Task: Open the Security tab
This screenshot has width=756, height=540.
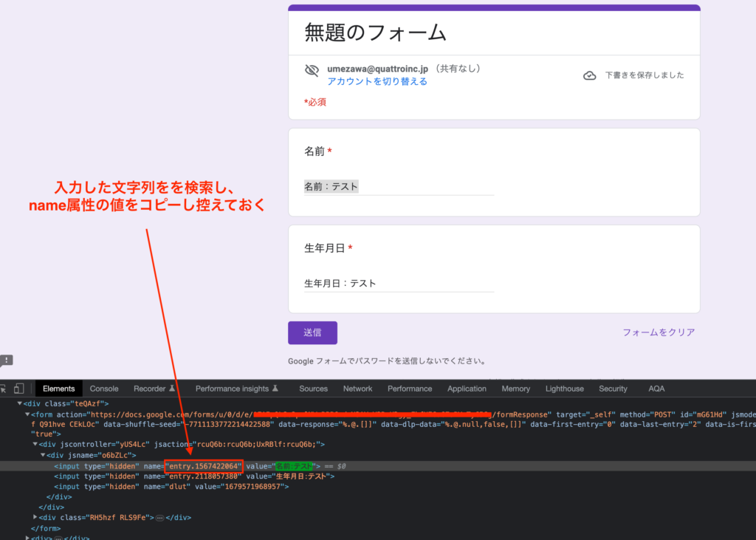Action: coord(614,389)
